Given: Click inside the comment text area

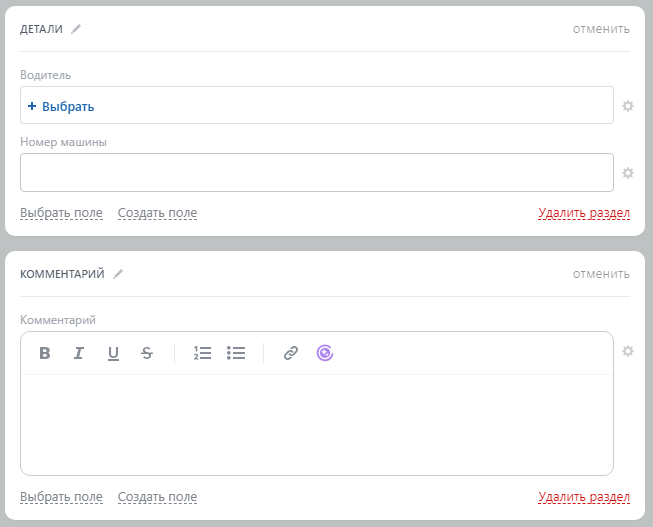Looking at the screenshot, I should [x=316, y=424].
